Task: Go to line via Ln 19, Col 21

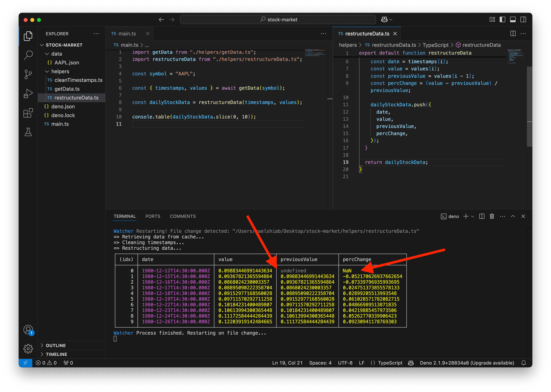Action: [287, 363]
